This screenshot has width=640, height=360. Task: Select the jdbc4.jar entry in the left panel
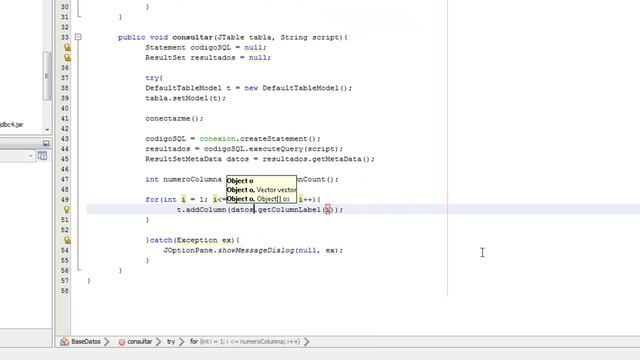tap(11, 124)
